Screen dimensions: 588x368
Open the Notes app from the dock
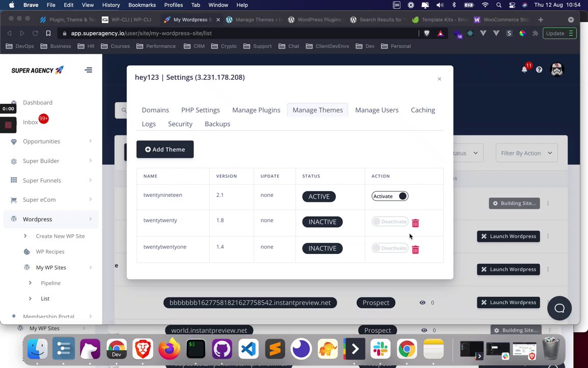coord(433,349)
